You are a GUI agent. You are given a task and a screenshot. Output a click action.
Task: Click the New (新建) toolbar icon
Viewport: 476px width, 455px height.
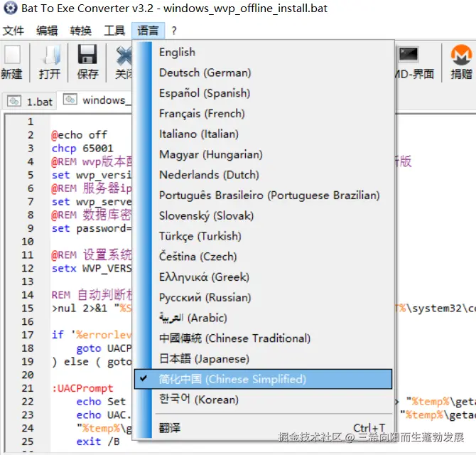[12, 55]
